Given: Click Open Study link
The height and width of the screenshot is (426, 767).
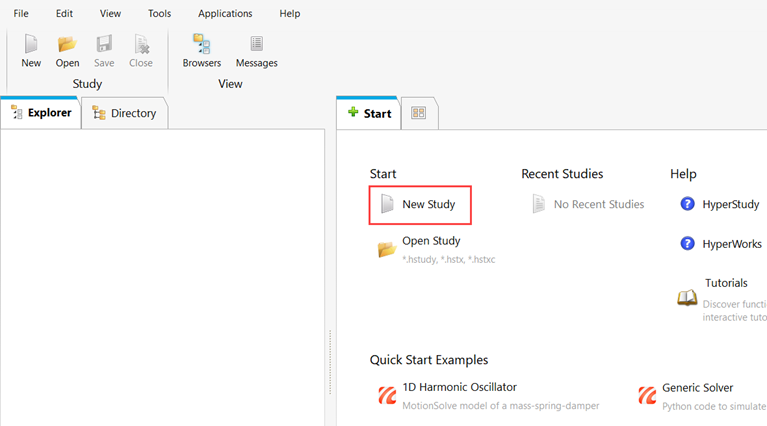Looking at the screenshot, I should click(431, 241).
